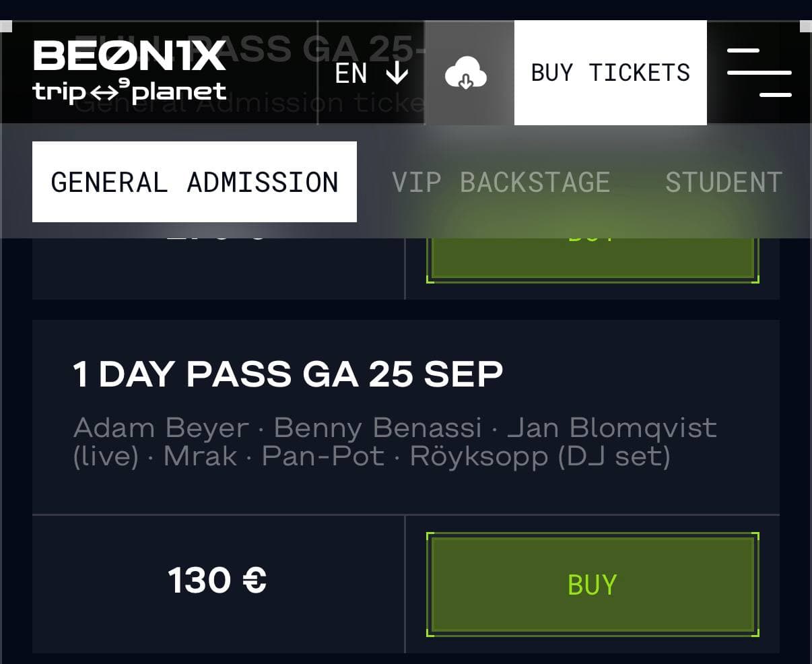Image resolution: width=812 pixels, height=664 pixels.
Task: Click the 130 € price label
Action: point(217,580)
